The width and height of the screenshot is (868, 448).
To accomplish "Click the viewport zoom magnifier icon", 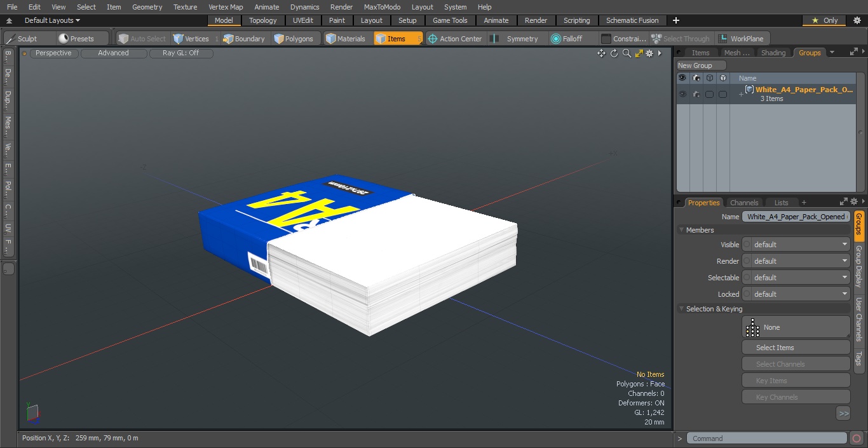I will point(627,53).
